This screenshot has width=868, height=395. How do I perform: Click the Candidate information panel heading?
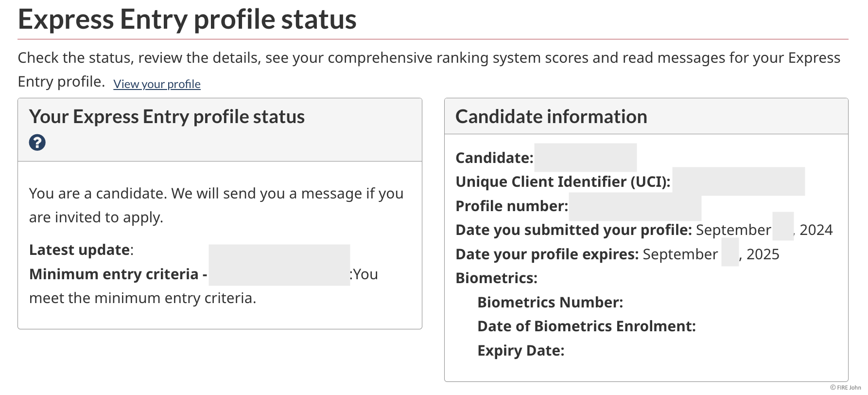point(551,117)
